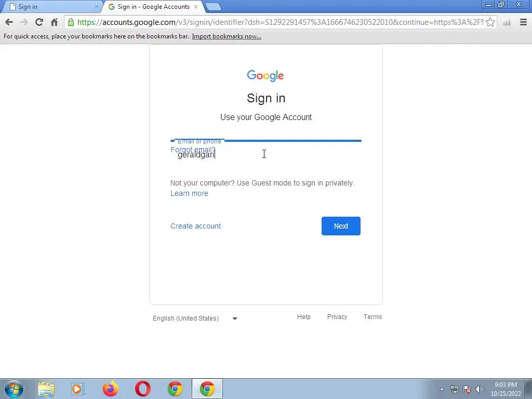Click the Google logo
This screenshot has width=532, height=399.
pyautogui.click(x=265, y=76)
